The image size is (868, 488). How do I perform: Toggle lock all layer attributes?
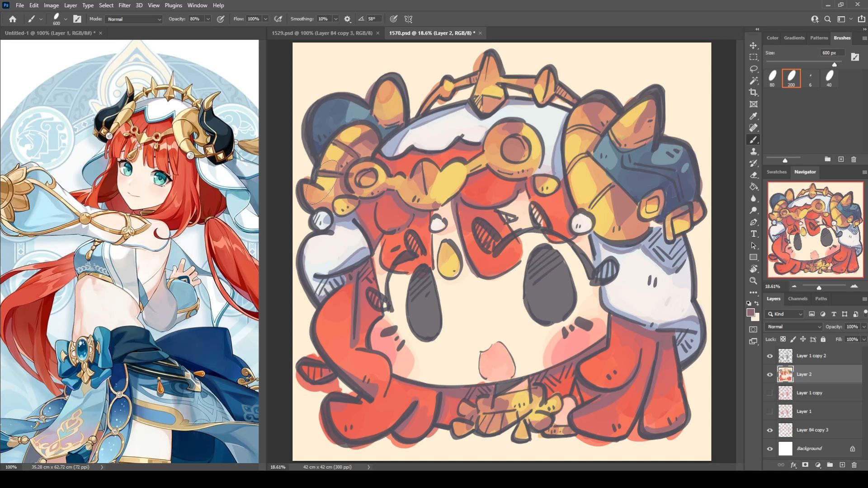823,339
